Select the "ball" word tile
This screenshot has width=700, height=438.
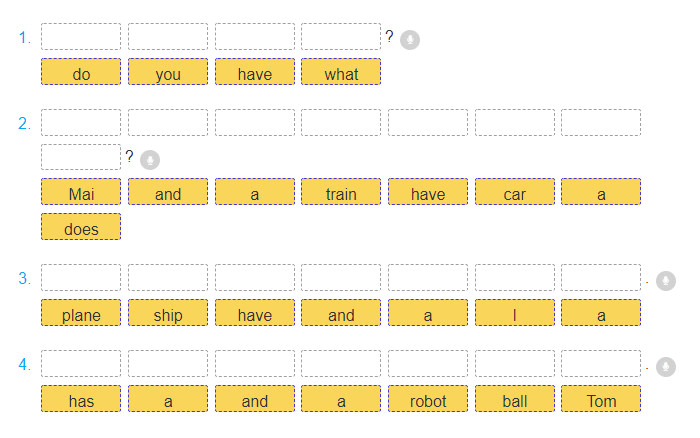point(514,400)
